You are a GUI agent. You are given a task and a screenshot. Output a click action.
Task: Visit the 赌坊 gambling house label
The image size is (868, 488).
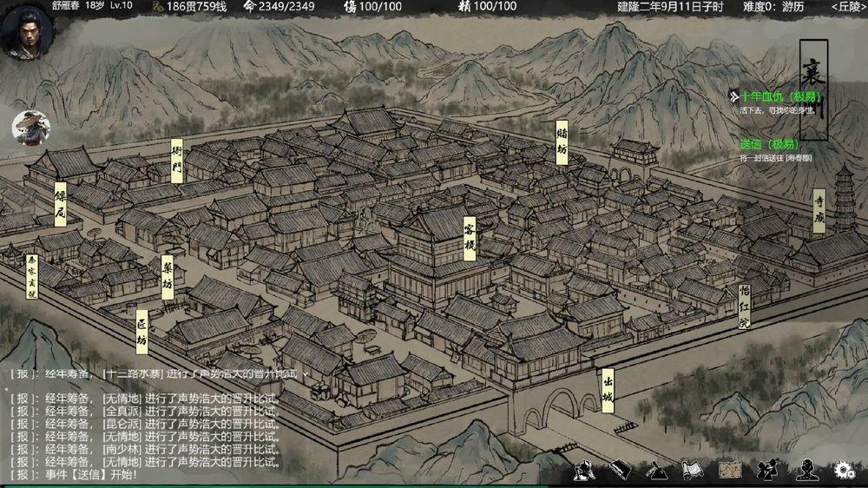(x=562, y=142)
